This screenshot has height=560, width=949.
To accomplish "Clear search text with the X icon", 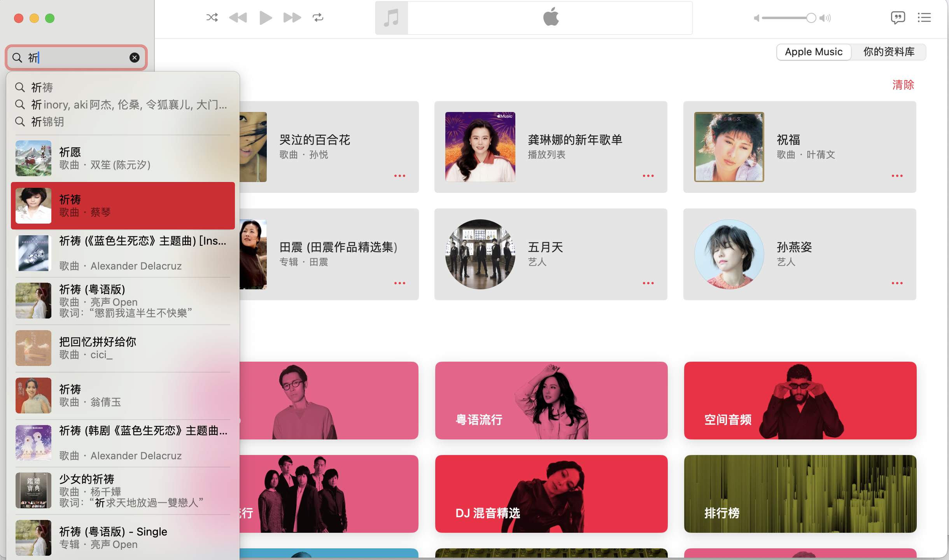I will pyautogui.click(x=134, y=58).
